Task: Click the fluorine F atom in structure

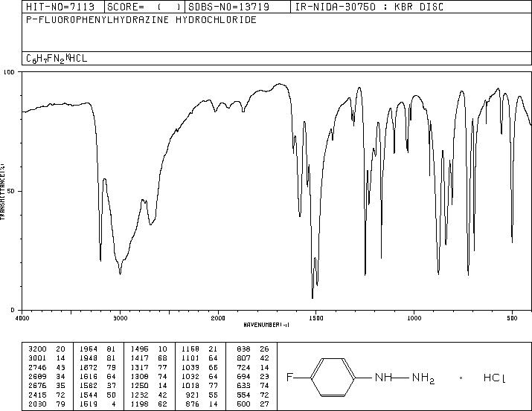Action: (289, 377)
